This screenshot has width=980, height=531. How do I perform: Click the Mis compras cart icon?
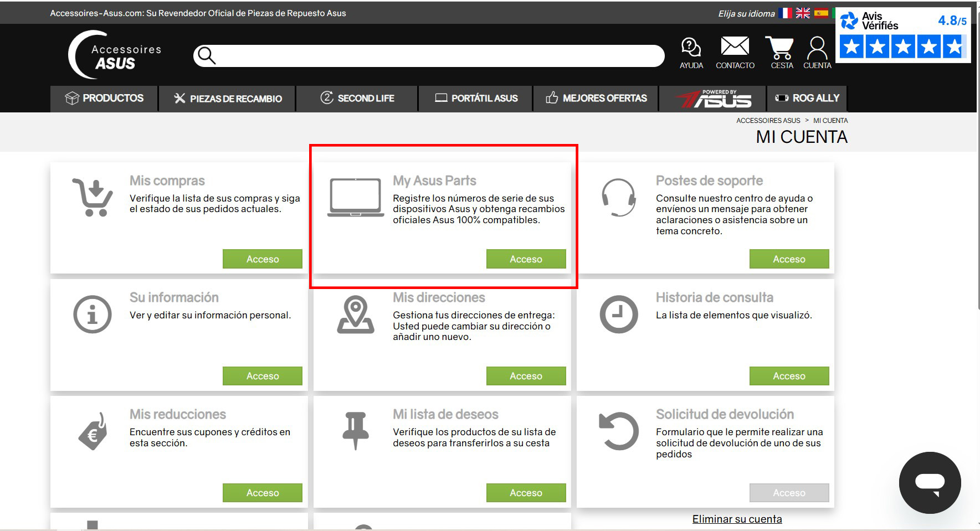click(x=93, y=197)
